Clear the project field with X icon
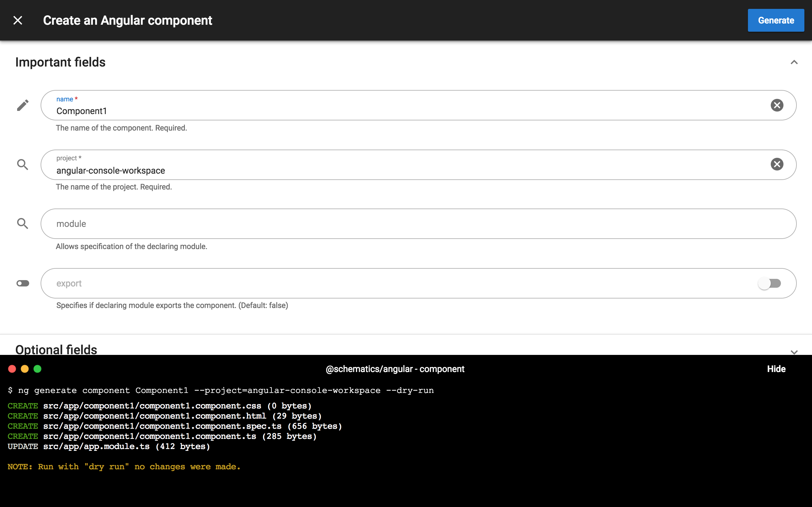812x507 pixels. [777, 164]
